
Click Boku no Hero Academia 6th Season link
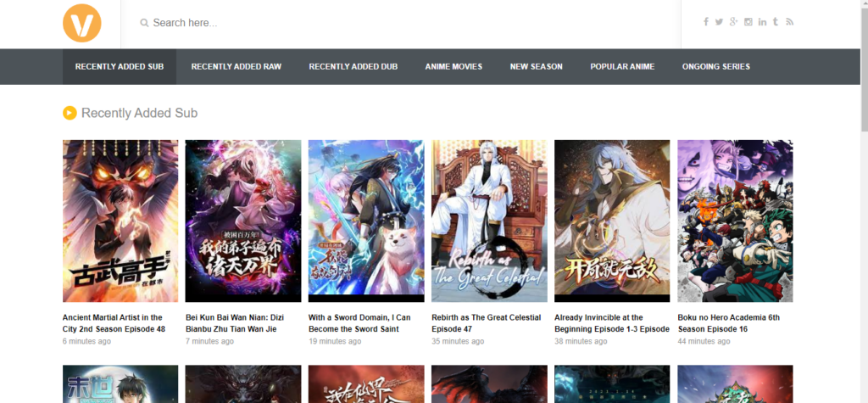pyautogui.click(x=728, y=323)
